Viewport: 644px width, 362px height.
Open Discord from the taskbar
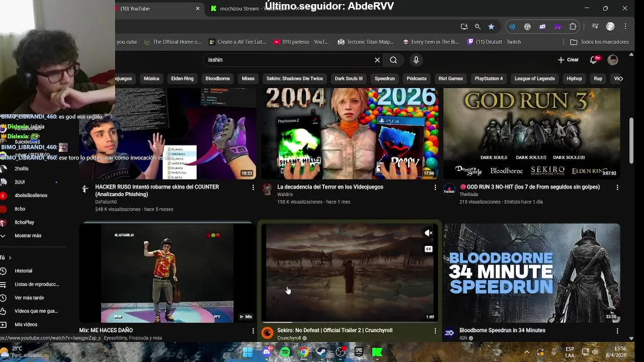pyautogui.click(x=267, y=352)
